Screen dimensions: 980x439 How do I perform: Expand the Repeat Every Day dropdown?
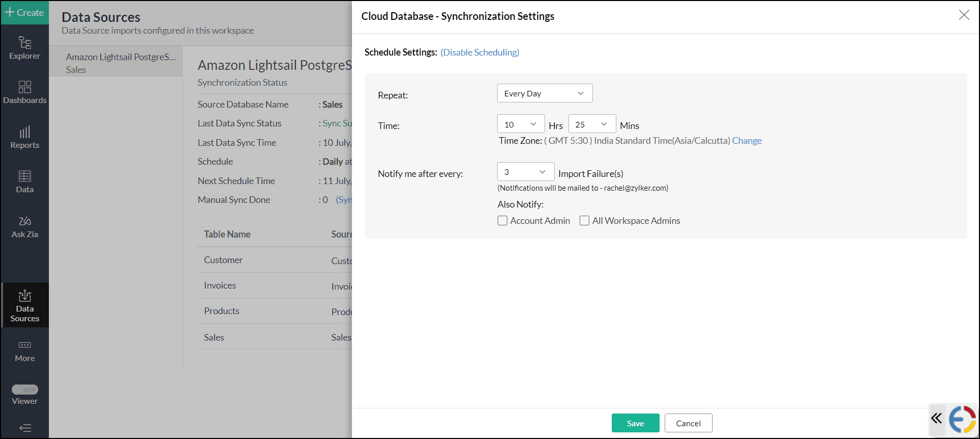tap(545, 93)
